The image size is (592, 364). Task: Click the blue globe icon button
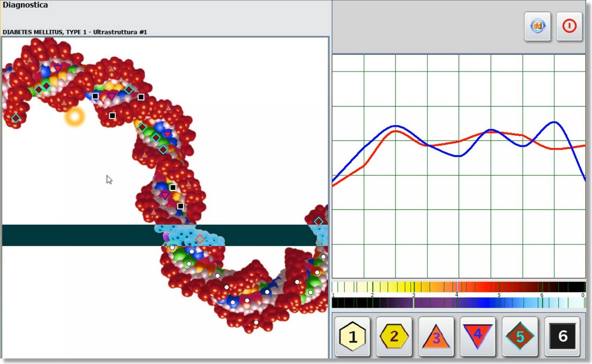[537, 26]
